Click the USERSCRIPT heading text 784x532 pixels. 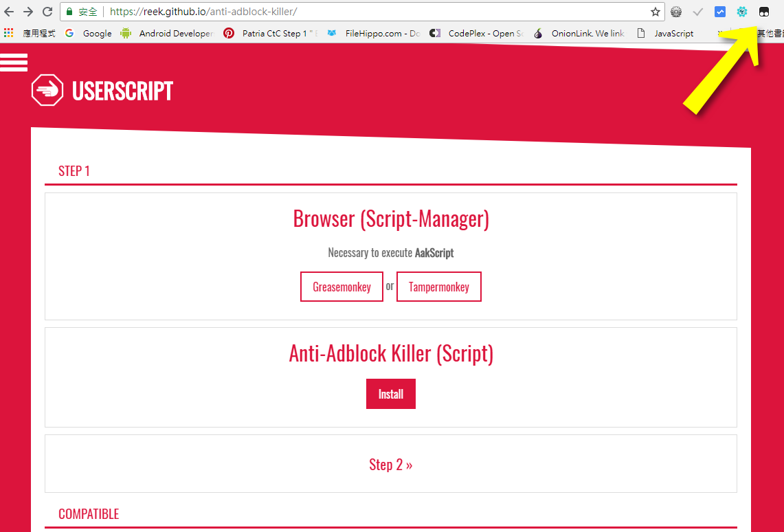[x=122, y=91]
